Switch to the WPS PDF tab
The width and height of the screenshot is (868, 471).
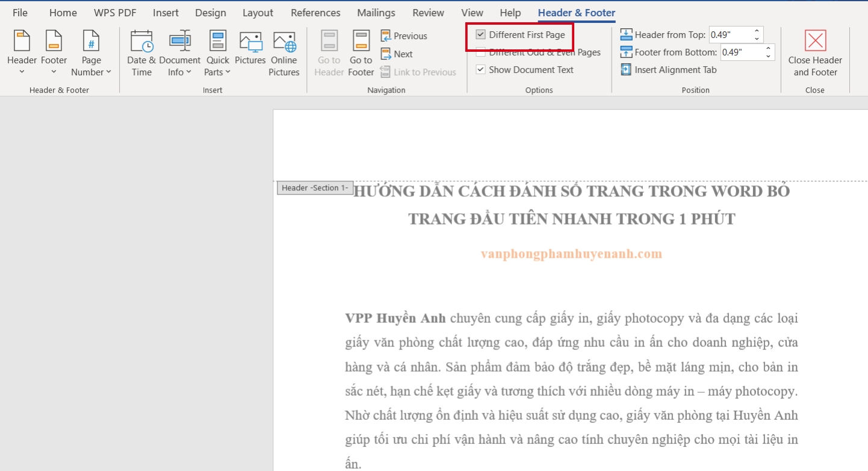(115, 13)
